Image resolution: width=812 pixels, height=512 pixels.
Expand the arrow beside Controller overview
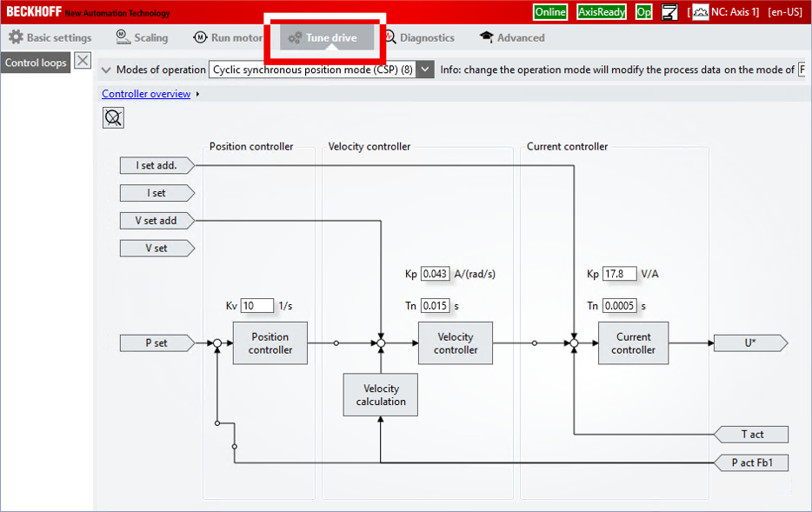point(198,94)
